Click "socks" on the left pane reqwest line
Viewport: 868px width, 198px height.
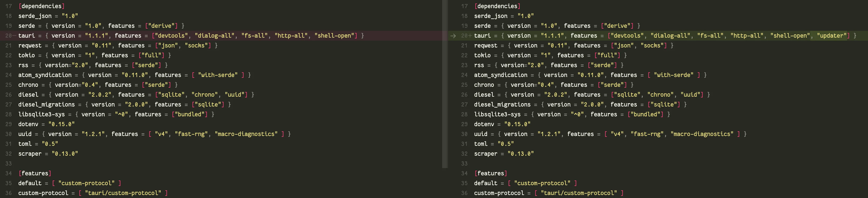click(x=196, y=45)
